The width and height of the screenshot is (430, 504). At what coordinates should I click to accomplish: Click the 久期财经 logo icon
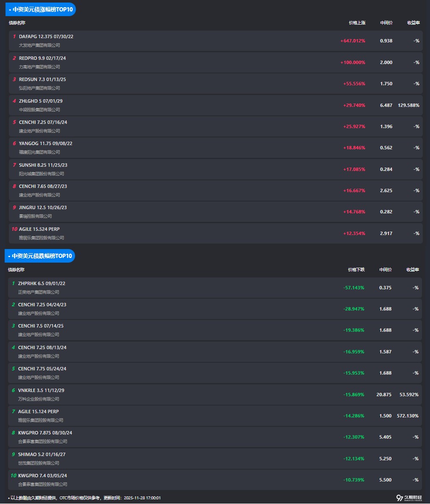point(399,498)
